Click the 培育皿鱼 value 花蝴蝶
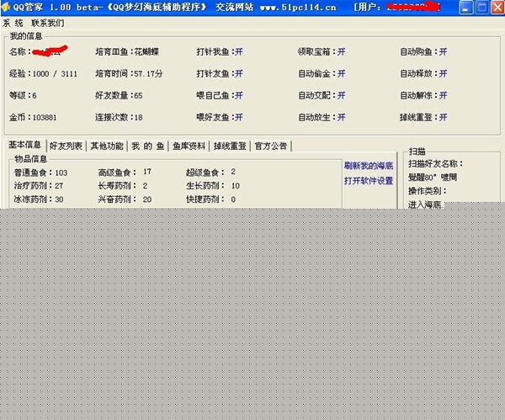Screen dimensions: 505x420 (x=146, y=52)
